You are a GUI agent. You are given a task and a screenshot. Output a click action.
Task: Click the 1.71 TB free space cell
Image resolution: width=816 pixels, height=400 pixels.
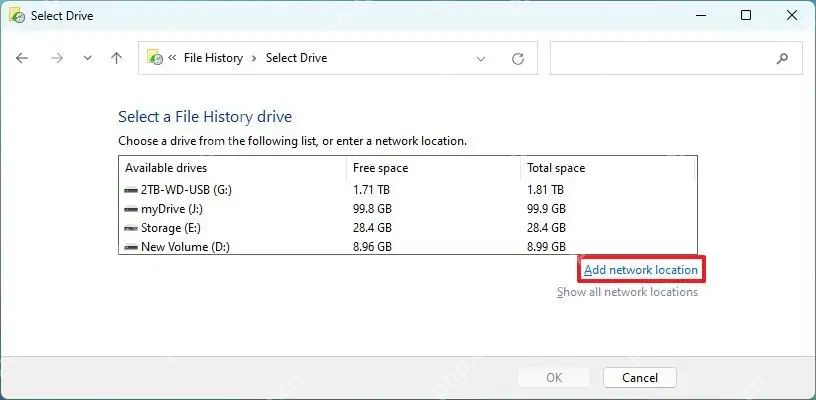click(x=371, y=190)
